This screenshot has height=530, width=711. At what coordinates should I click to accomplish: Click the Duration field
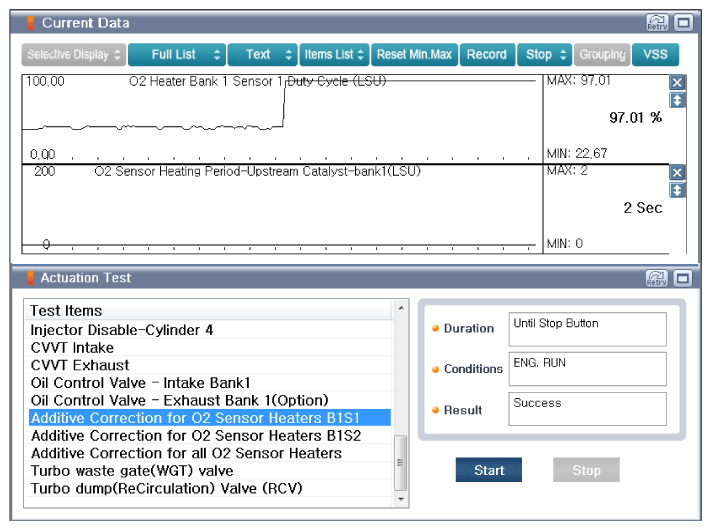tap(587, 329)
